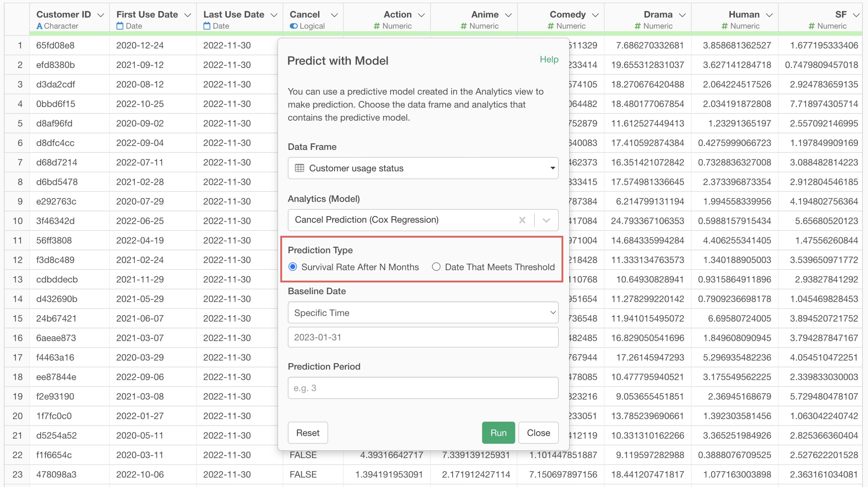Open the Baseline Date Specific Time dropdown
868x487 pixels.
(x=423, y=313)
